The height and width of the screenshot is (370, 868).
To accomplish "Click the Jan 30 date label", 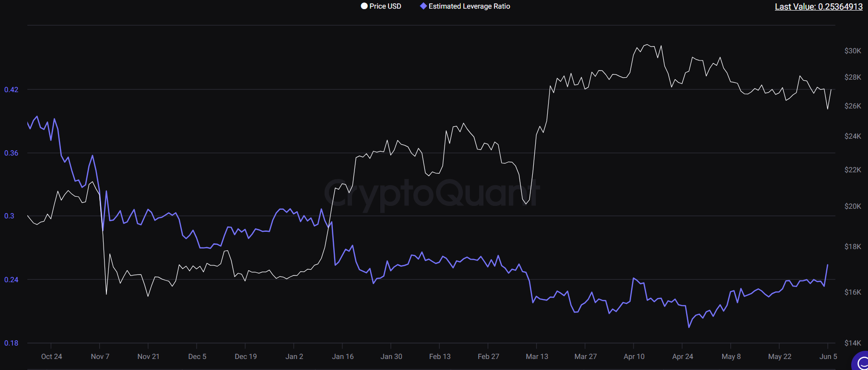I will point(391,357).
